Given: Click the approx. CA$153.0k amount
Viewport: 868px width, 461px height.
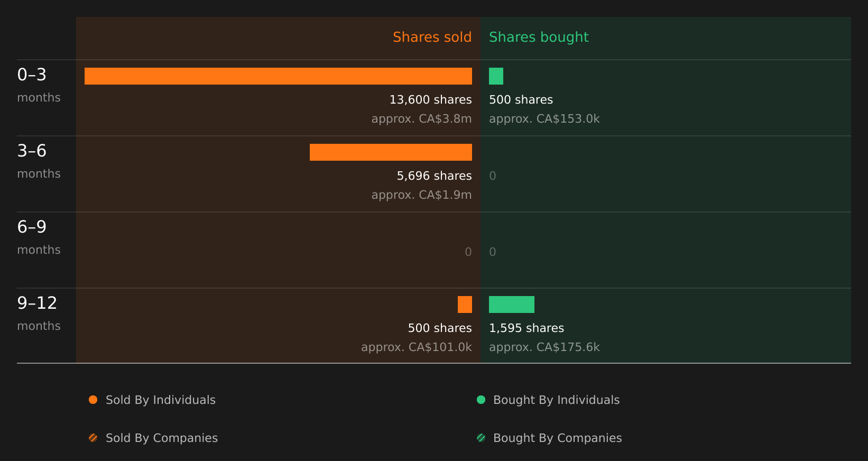Looking at the screenshot, I should click(x=544, y=119).
